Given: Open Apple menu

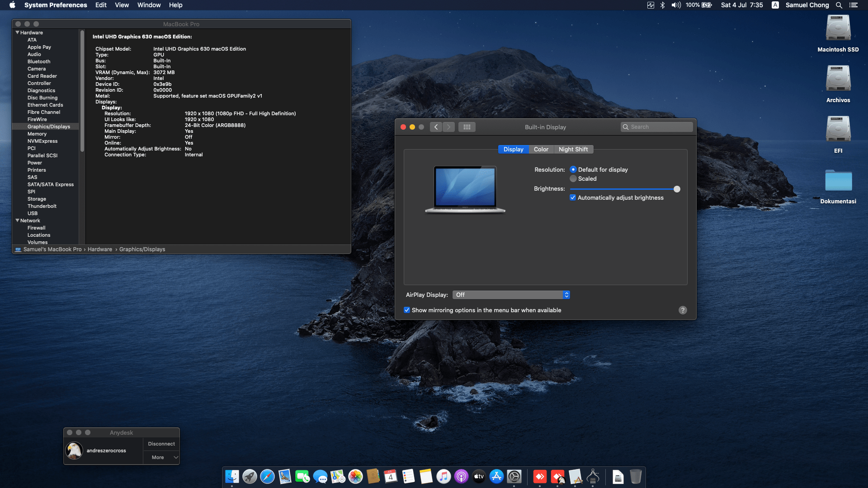Looking at the screenshot, I should 12,5.
